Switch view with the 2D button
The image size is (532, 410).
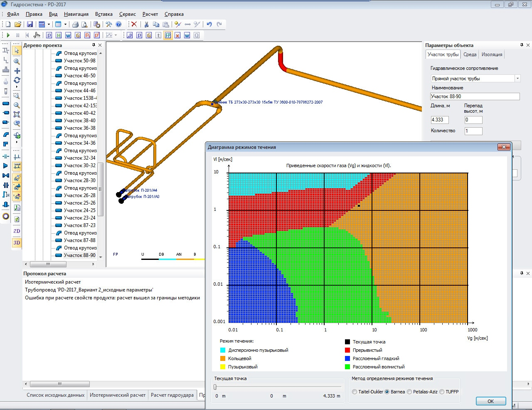(17, 231)
